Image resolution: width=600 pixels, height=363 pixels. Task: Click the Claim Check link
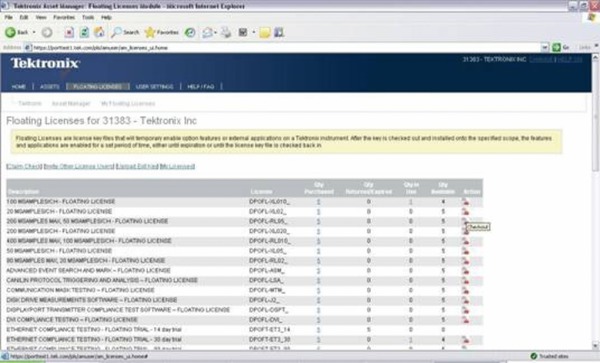(24, 166)
